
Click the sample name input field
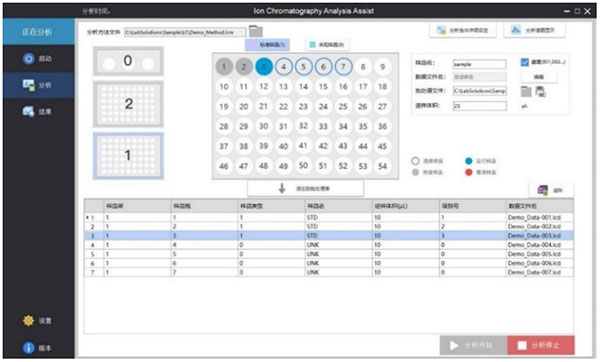[479, 64]
